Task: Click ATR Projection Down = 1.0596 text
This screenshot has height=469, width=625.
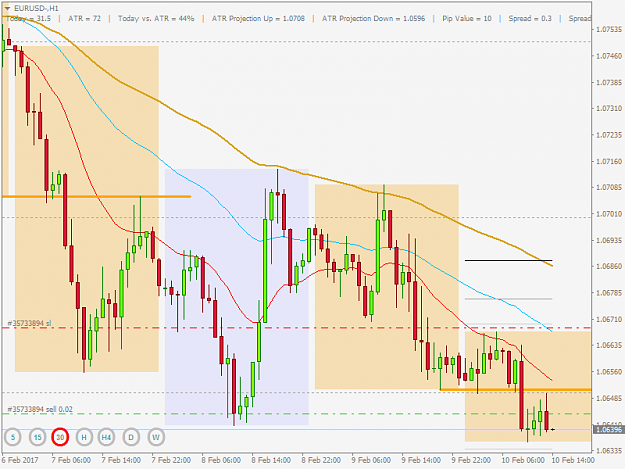Action: pos(373,18)
